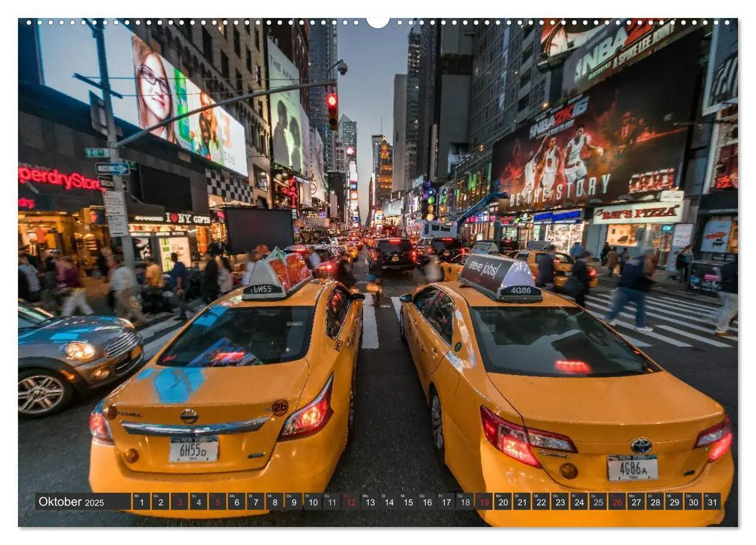Select day 25 in the calendar strip
The width and height of the screenshot is (756, 545).
point(598,502)
